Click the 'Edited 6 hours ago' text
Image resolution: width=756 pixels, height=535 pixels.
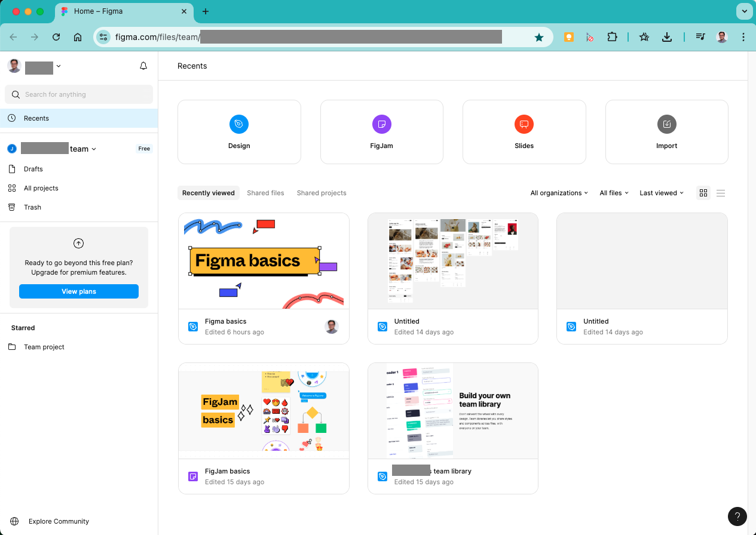[x=234, y=332]
